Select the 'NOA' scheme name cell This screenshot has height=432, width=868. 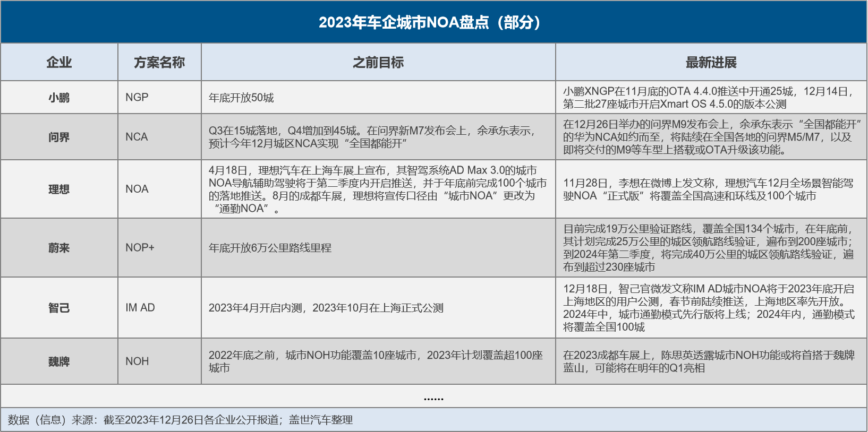tap(159, 189)
